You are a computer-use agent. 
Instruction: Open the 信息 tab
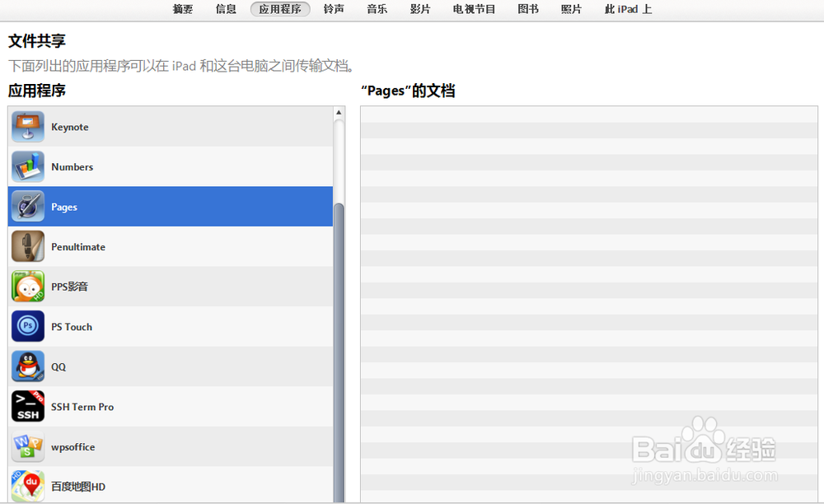(225, 10)
